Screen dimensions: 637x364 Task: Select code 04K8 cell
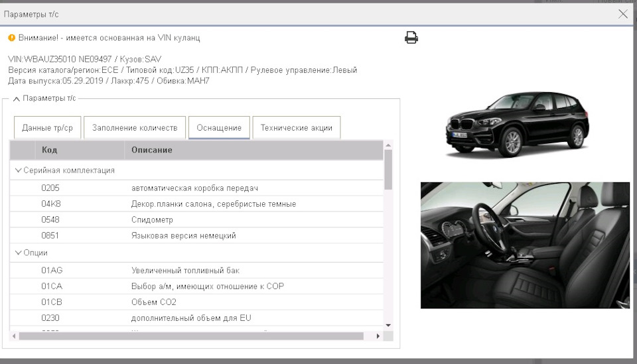coord(51,204)
